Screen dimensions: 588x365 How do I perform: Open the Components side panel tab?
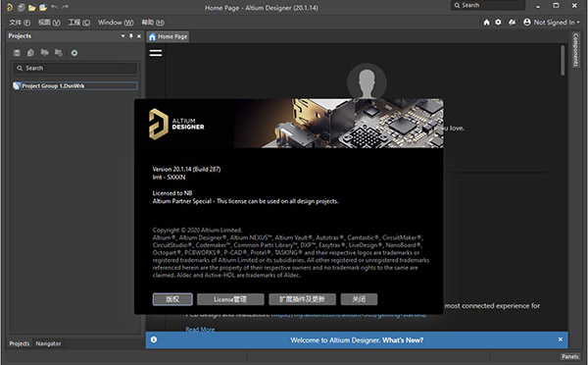(x=575, y=50)
